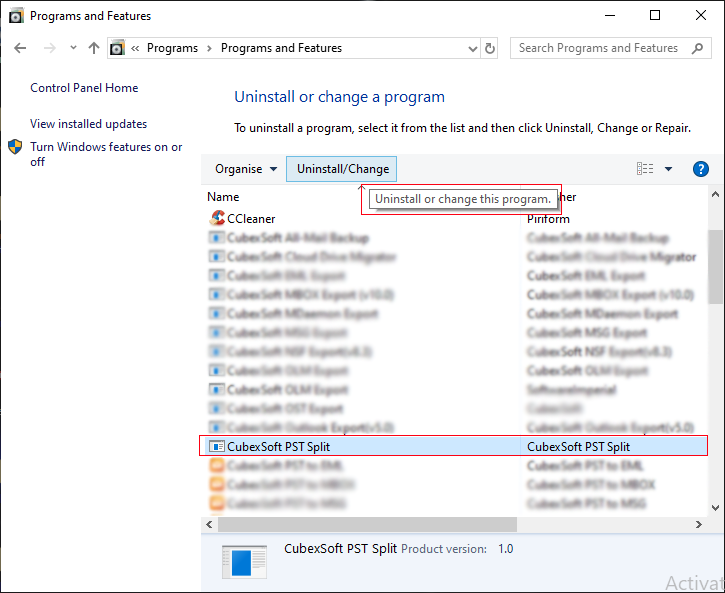
Task: Click the Windows features shield icon
Action: pyautogui.click(x=15, y=147)
